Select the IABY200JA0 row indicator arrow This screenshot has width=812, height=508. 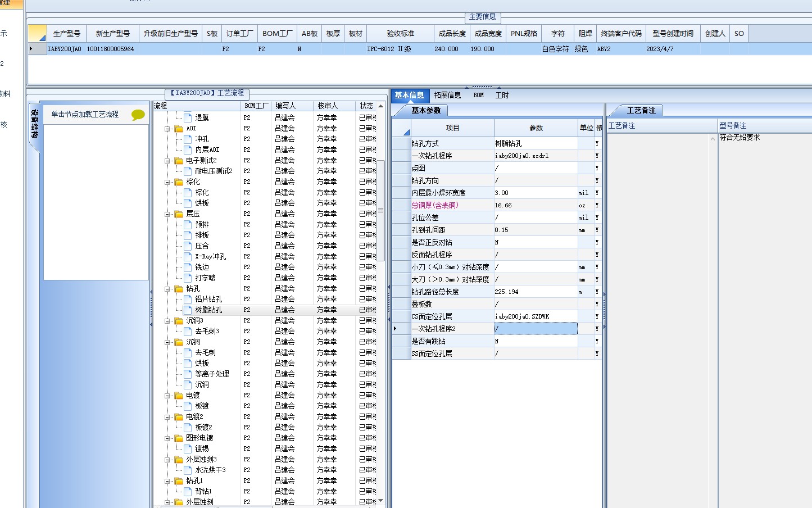click(31, 49)
